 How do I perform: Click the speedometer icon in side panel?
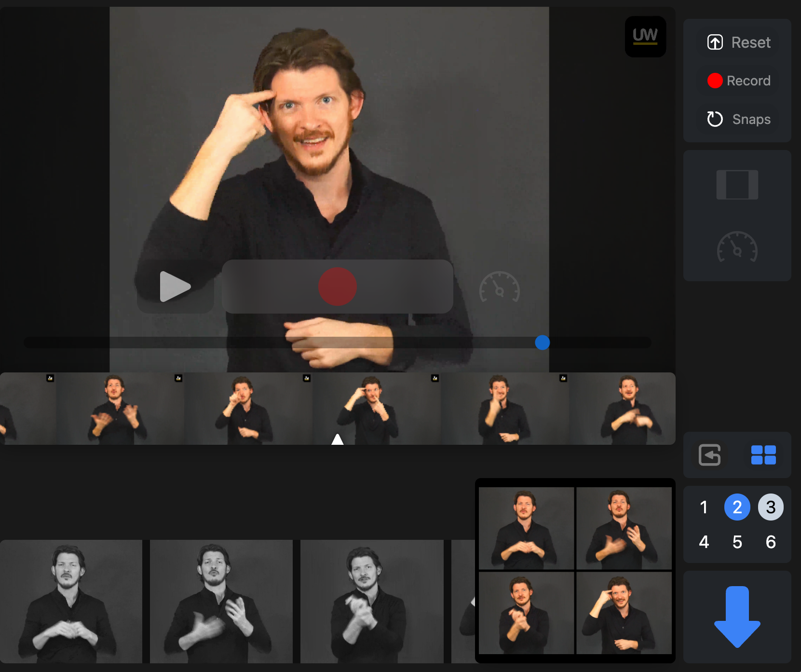[x=737, y=247]
